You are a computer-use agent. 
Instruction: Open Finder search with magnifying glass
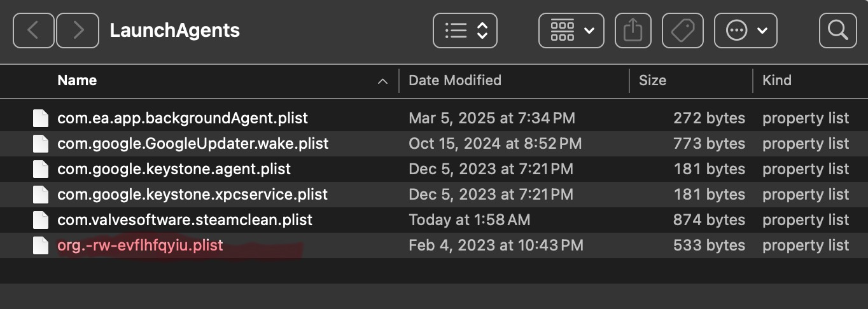pyautogui.click(x=837, y=31)
